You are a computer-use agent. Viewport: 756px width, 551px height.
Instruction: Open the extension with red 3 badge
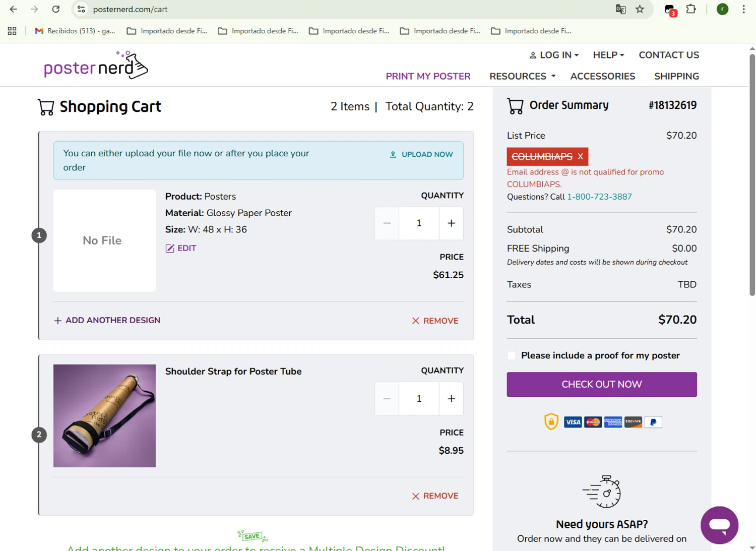670,10
